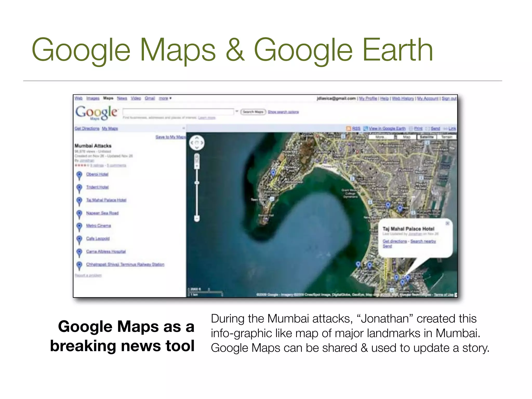Click the Cafe Leopold link
The width and height of the screenshot is (532, 399).
point(98,238)
